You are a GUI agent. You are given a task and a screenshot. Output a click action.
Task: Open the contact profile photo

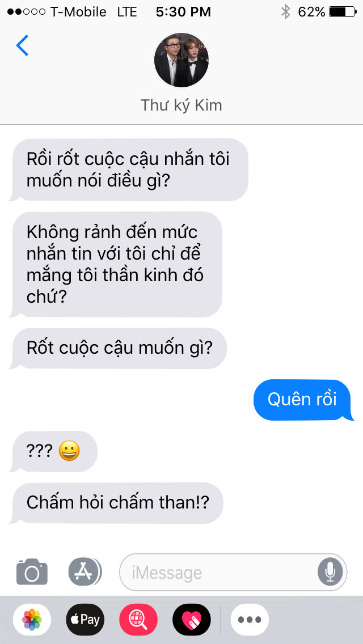tap(181, 60)
